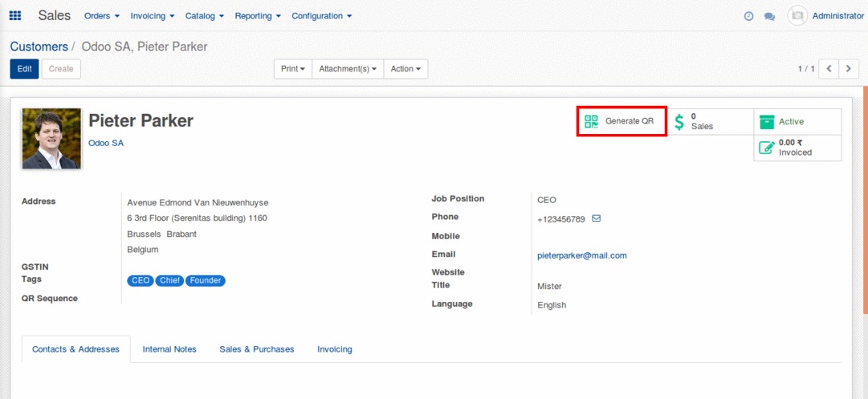Switch to Internal Notes tab

[169, 349]
